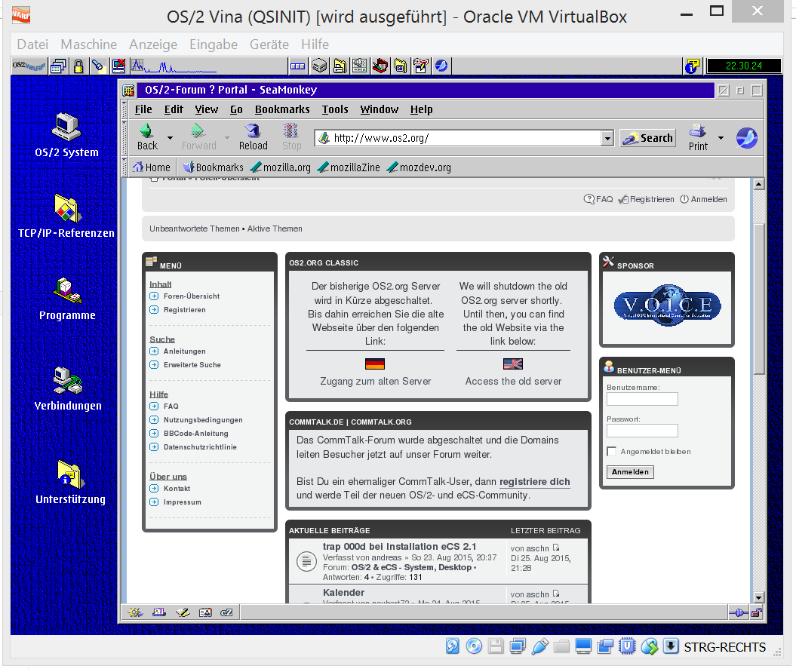Open the Bookmarks menu in SeaMonkey
Viewport: 796px width, 672px height.
tap(282, 109)
